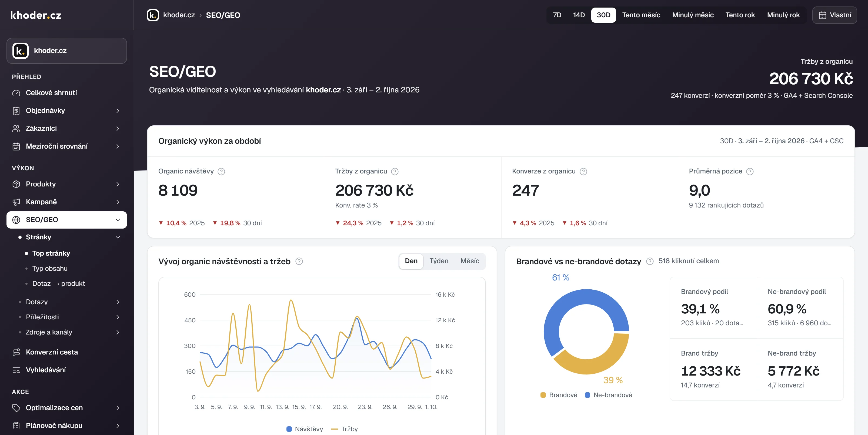This screenshot has width=868, height=435.
Task: Click the Optimalizace cen tag icon
Action: coord(16,408)
